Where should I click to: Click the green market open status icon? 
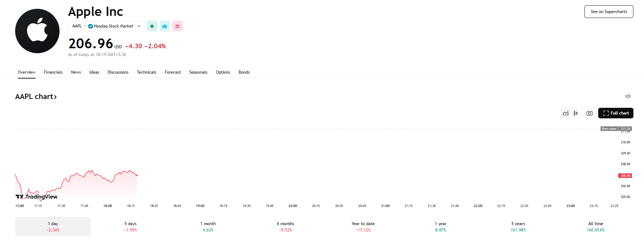point(152,26)
